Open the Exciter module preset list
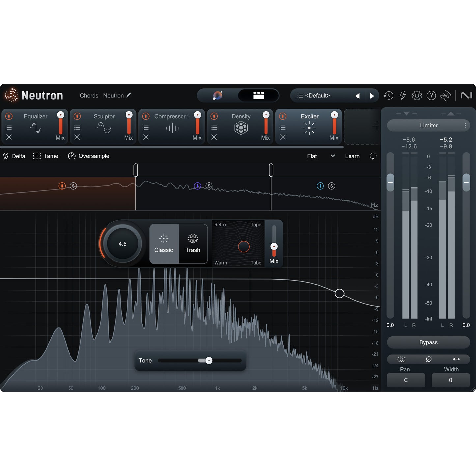 tap(282, 127)
